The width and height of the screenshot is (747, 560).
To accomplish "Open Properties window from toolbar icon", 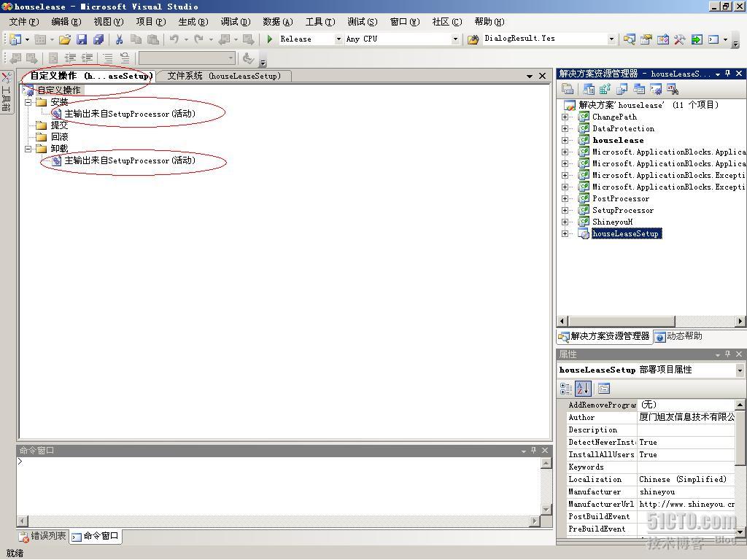I will point(646,39).
